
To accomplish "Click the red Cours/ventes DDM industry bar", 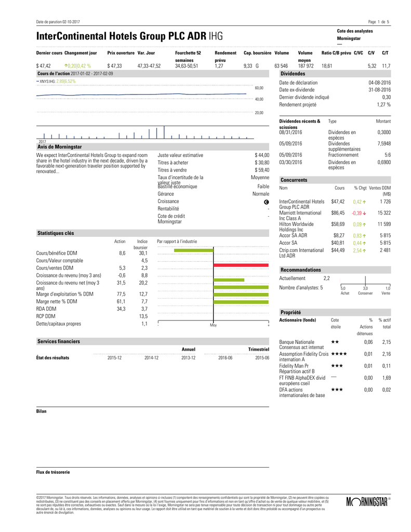I will (241, 265).
